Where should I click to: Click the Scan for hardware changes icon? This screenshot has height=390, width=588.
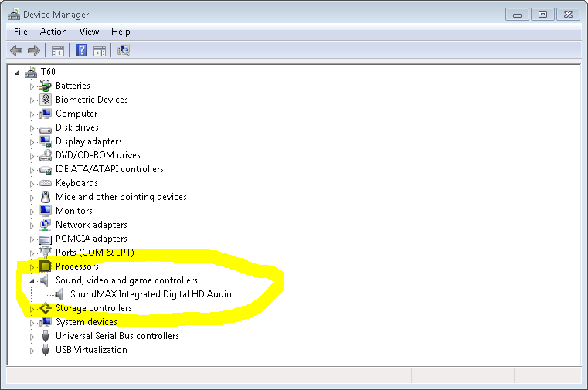point(124,51)
